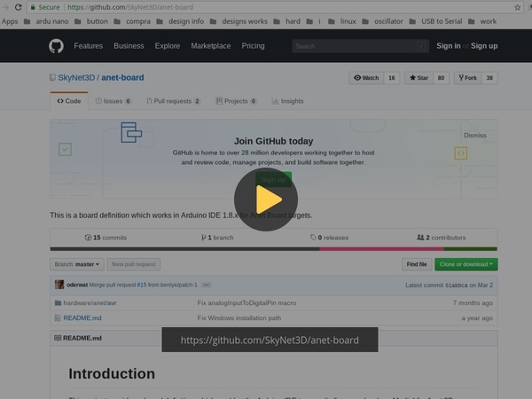The width and height of the screenshot is (532, 399).
Task: Click the Sign up link in header
Action: (x=484, y=46)
